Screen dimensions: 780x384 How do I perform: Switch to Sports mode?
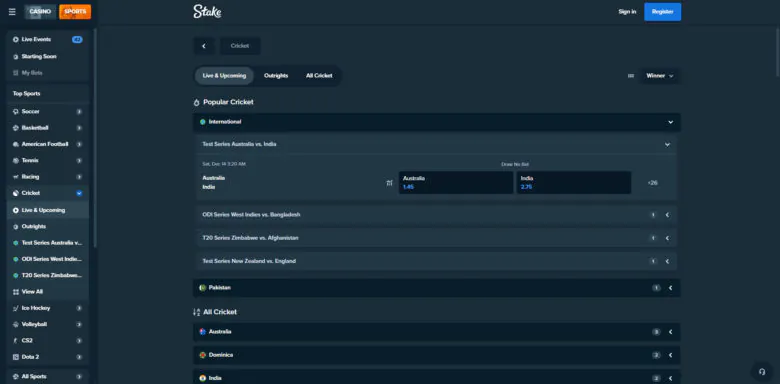click(75, 11)
